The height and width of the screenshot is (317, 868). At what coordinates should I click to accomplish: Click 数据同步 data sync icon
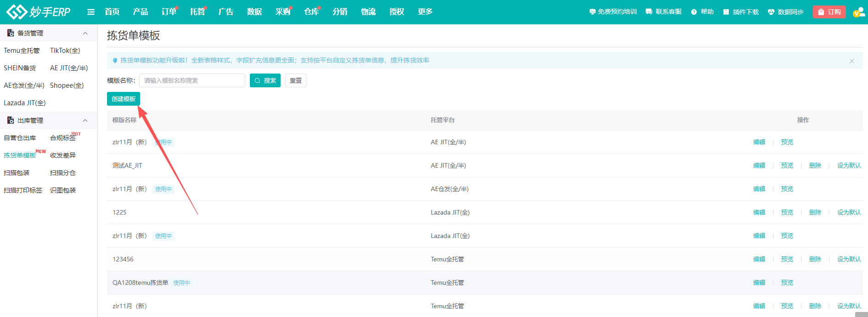click(771, 12)
